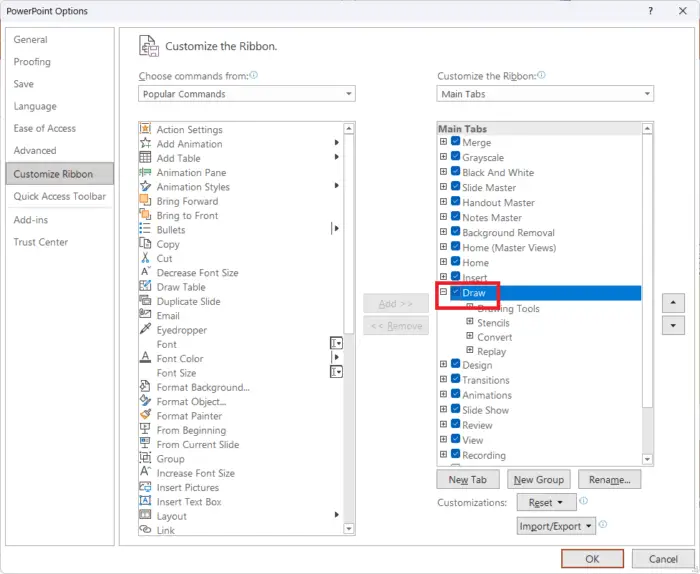Select the Add Animation star icon
Viewport: 700px width, 574px height.
pos(145,143)
